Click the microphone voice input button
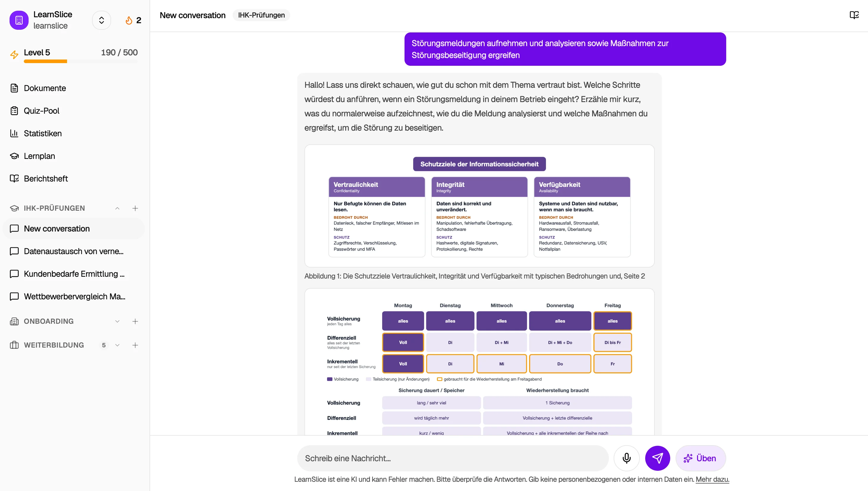This screenshot has width=868, height=491. point(626,458)
